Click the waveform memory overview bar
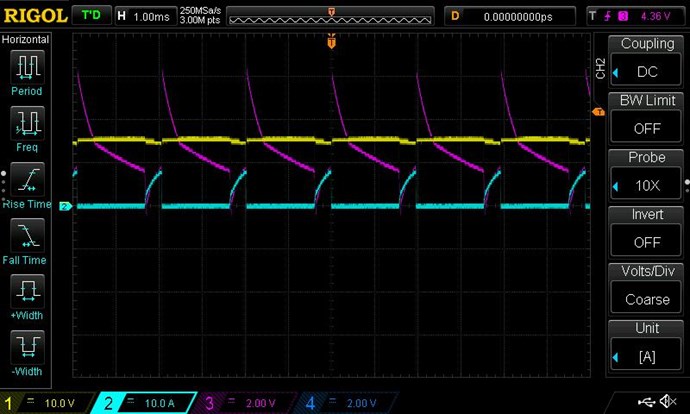 coord(330,16)
